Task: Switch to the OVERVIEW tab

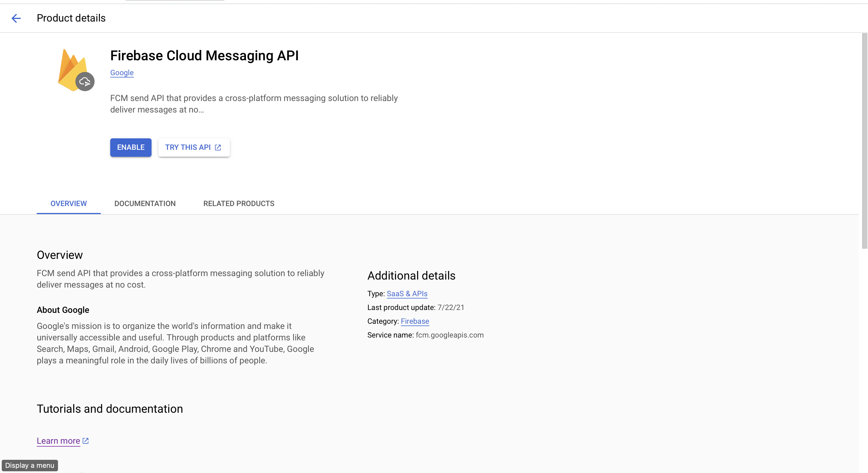Action: coord(68,203)
